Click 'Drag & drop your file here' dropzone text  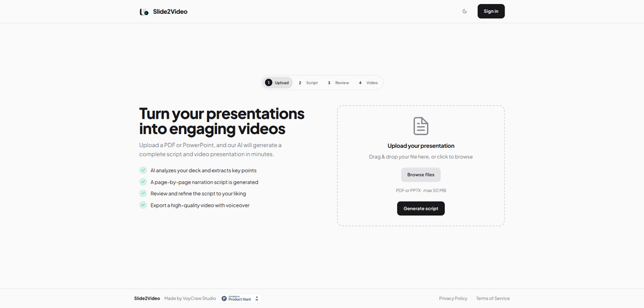pyautogui.click(x=421, y=157)
